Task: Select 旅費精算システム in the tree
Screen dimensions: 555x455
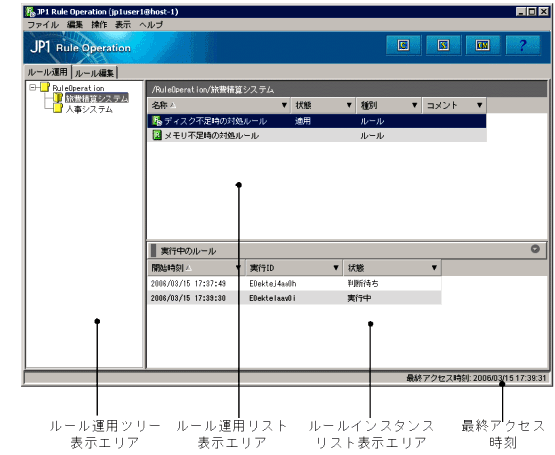Action: pyautogui.click(x=97, y=98)
